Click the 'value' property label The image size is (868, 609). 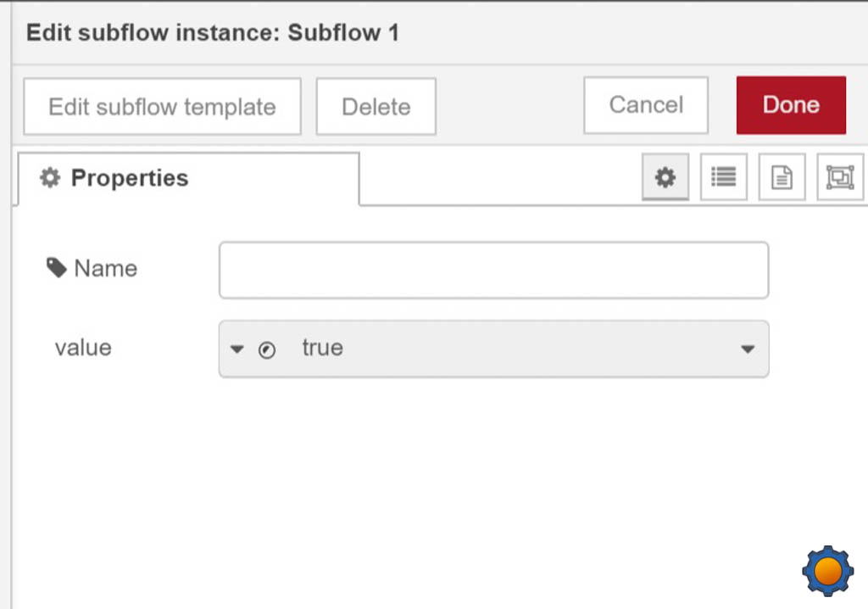click(83, 348)
